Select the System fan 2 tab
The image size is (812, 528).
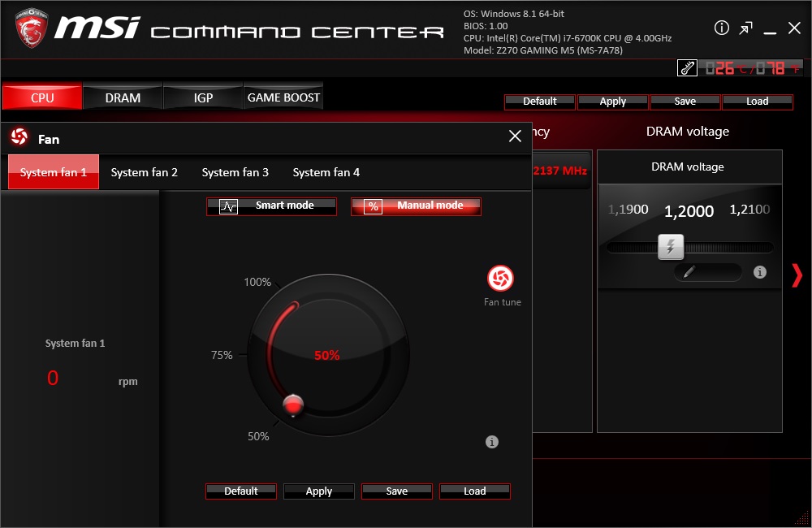(x=144, y=172)
